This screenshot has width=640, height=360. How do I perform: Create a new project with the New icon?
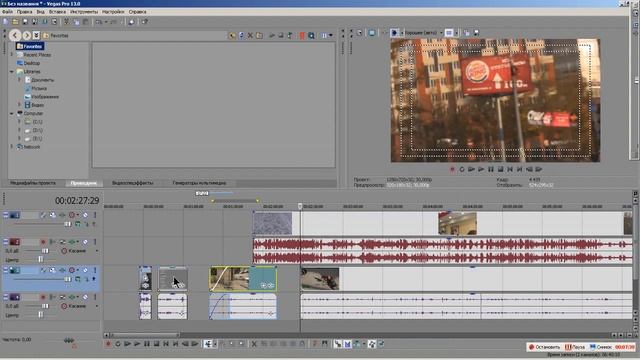click(x=5, y=22)
